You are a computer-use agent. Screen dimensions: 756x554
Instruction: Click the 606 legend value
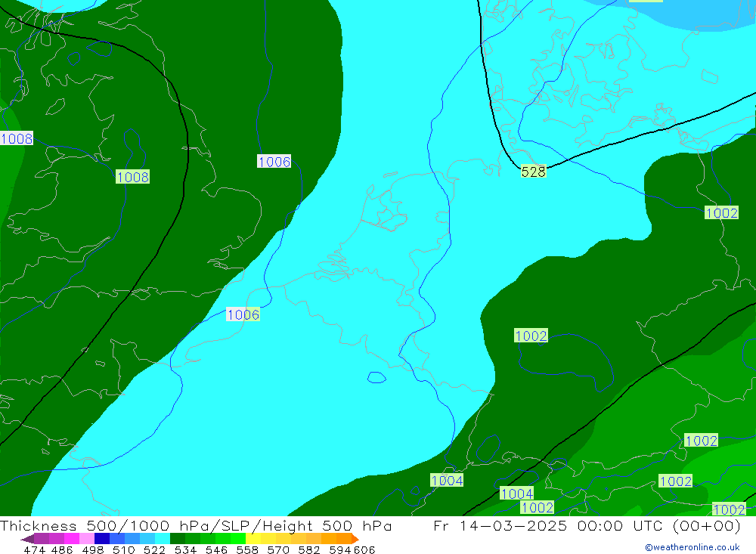point(364,549)
